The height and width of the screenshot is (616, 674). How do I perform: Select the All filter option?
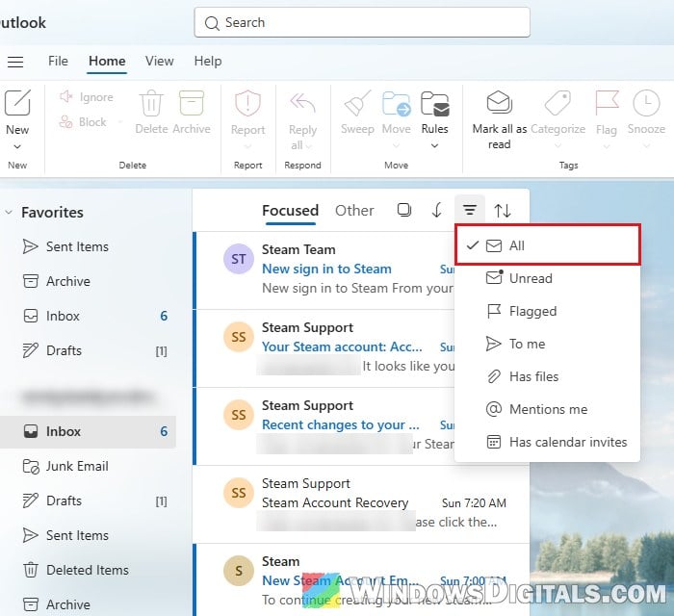[x=548, y=245]
